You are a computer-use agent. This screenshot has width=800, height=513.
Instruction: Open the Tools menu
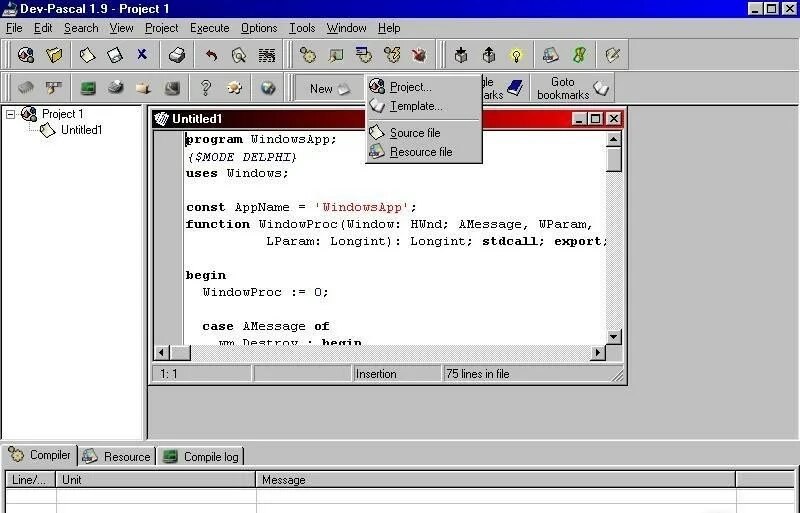coord(302,28)
